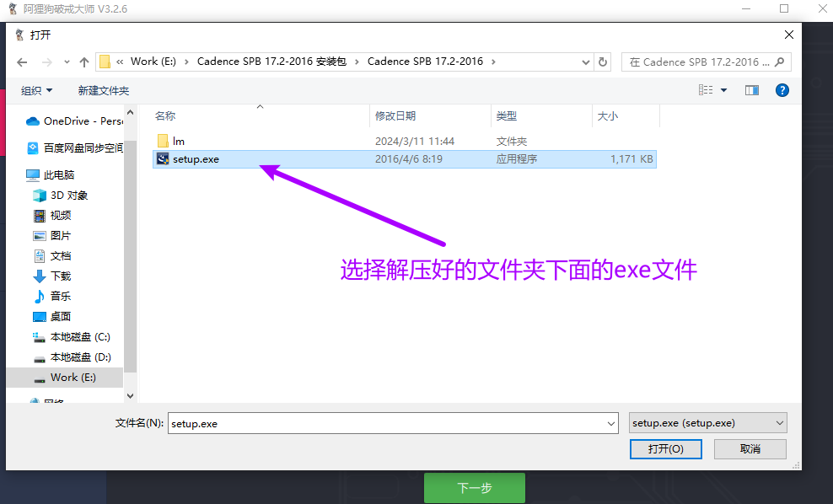This screenshot has width=833, height=504.
Task: Click the Back navigation arrow
Action: pos(22,62)
